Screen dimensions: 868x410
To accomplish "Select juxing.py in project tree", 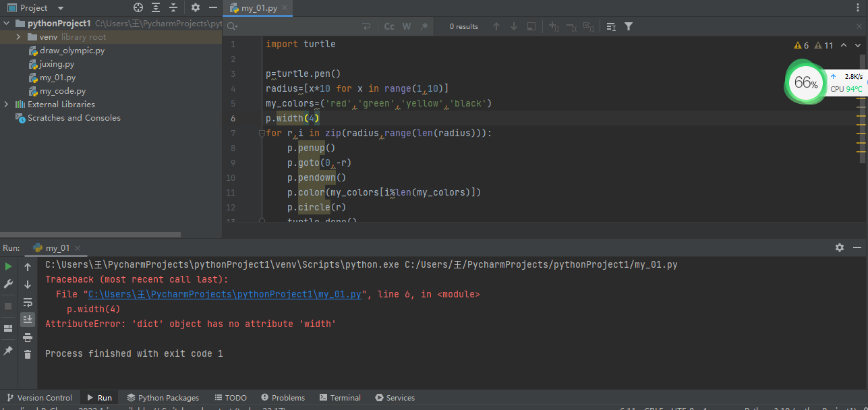I will pyautogui.click(x=57, y=64).
